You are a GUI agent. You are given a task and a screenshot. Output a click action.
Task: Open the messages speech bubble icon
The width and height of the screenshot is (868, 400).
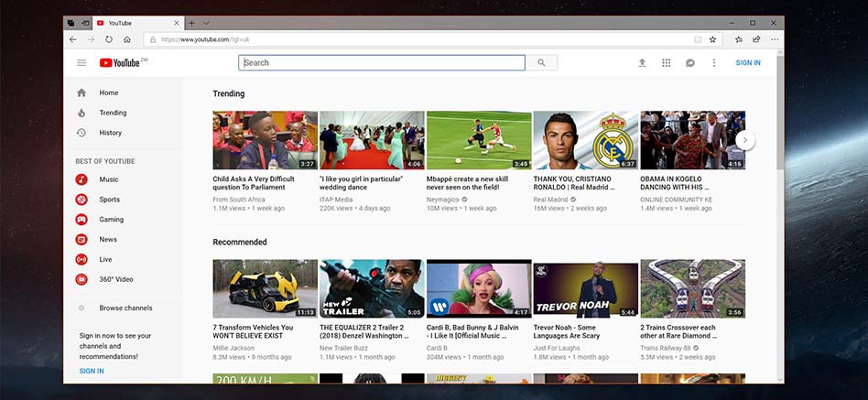689,63
